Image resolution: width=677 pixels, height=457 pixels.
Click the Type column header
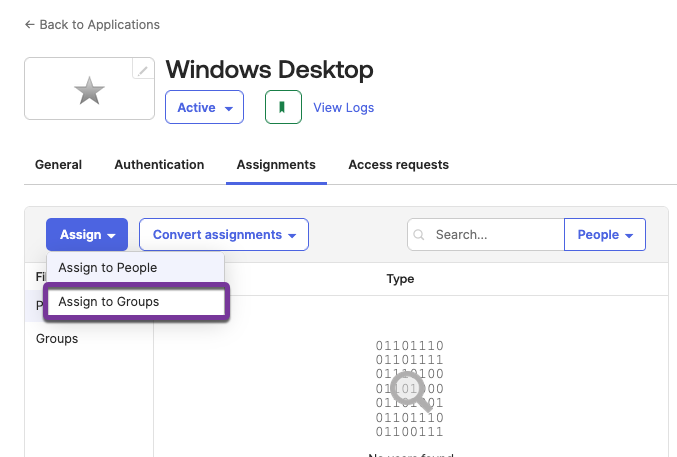coord(400,279)
